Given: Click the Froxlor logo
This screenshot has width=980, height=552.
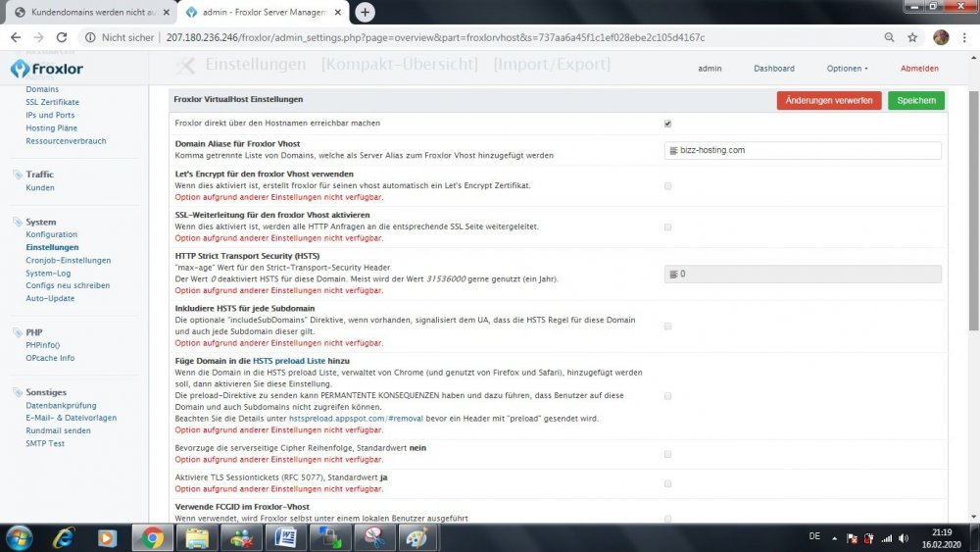Looking at the screenshot, I should click(48, 69).
